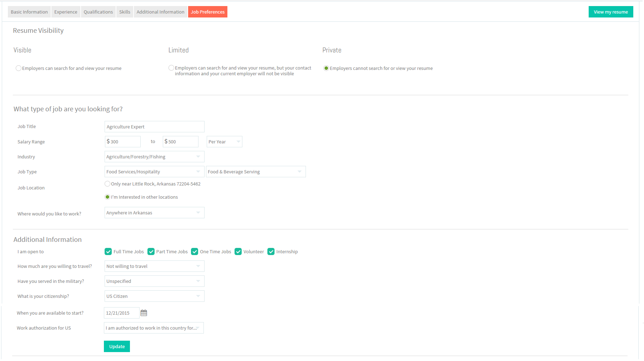
Task: Click the Update button
Action: [x=117, y=346]
